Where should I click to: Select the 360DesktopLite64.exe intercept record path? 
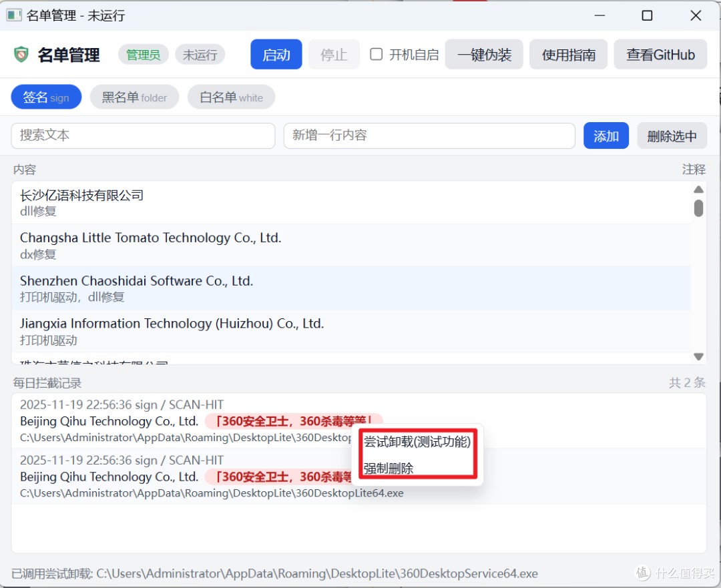point(212,493)
